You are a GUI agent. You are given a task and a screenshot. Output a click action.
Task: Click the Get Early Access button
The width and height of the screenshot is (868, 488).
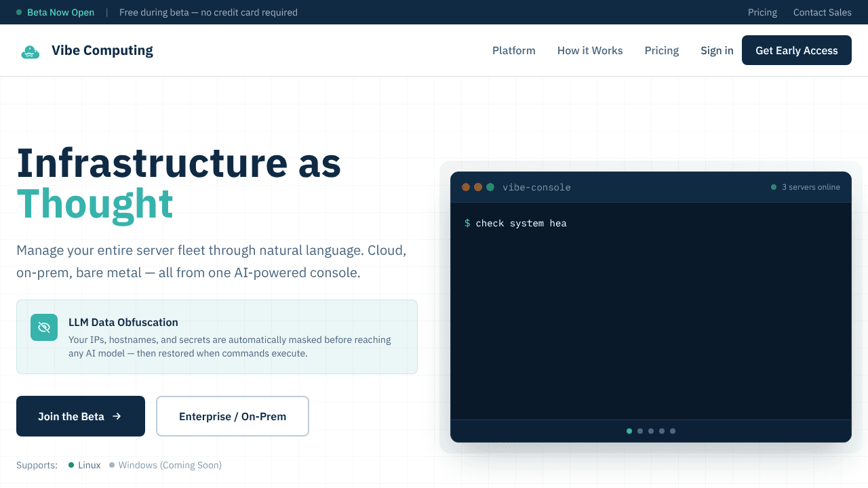[797, 50]
